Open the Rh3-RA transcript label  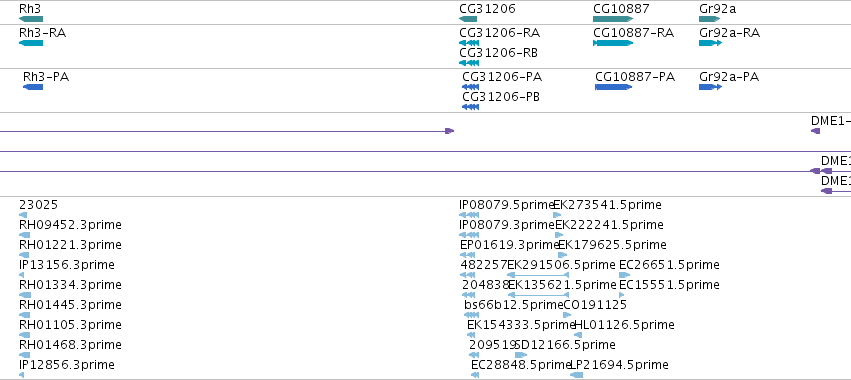coord(42,33)
